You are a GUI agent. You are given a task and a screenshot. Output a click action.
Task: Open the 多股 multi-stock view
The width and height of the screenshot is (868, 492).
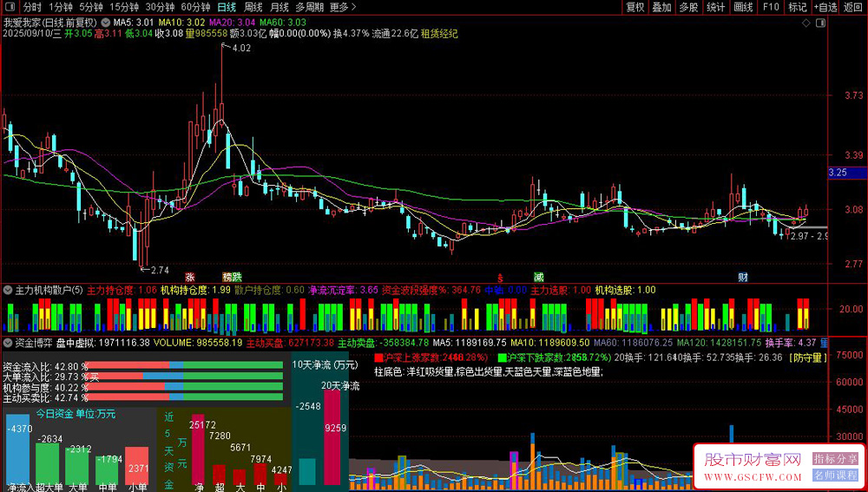[x=688, y=7]
